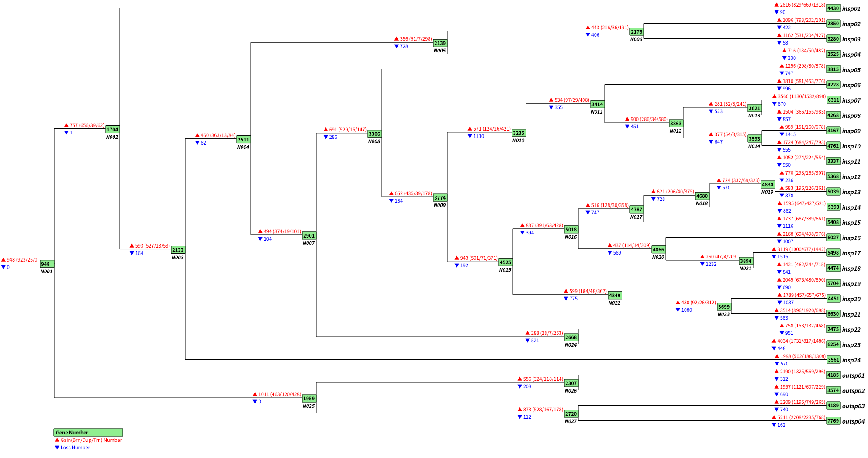
Task: Click the 3774 gene box at N009
Action: [x=440, y=197]
